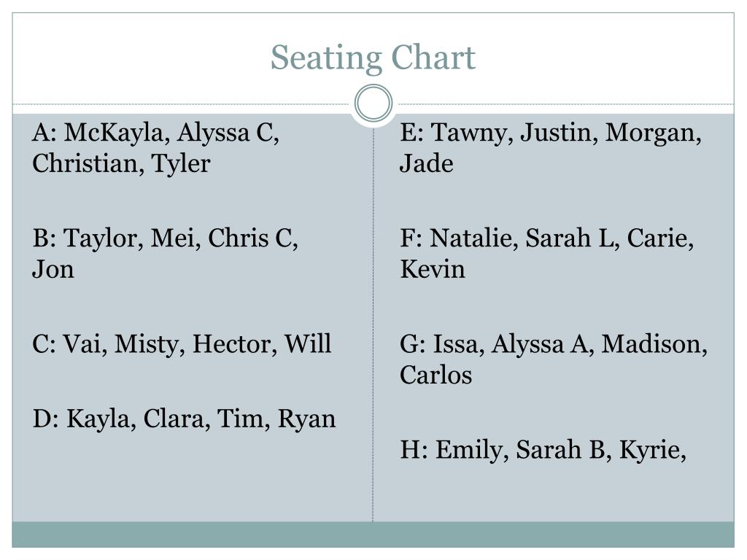This screenshot has height=560, width=747.
Task: Click the teal footer bar of the slide
Action: [373, 534]
